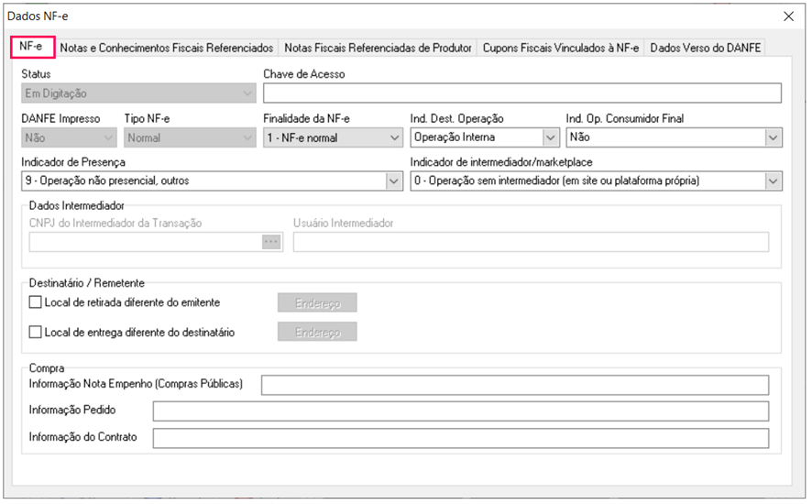812x504 pixels.
Task: Open Notas e Conhecimentos Fiscais Referenciados tab
Action: 167,48
